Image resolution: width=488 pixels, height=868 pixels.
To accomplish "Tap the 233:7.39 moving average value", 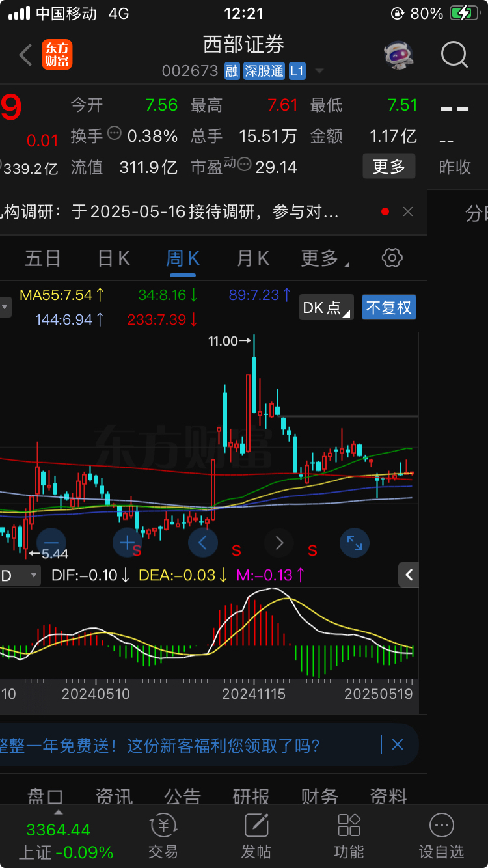I will pos(163,319).
